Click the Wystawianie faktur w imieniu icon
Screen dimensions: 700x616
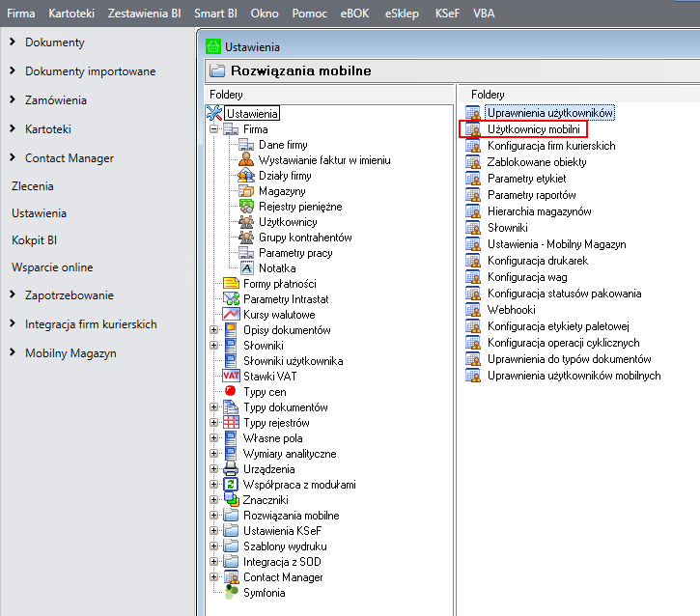pyautogui.click(x=246, y=160)
